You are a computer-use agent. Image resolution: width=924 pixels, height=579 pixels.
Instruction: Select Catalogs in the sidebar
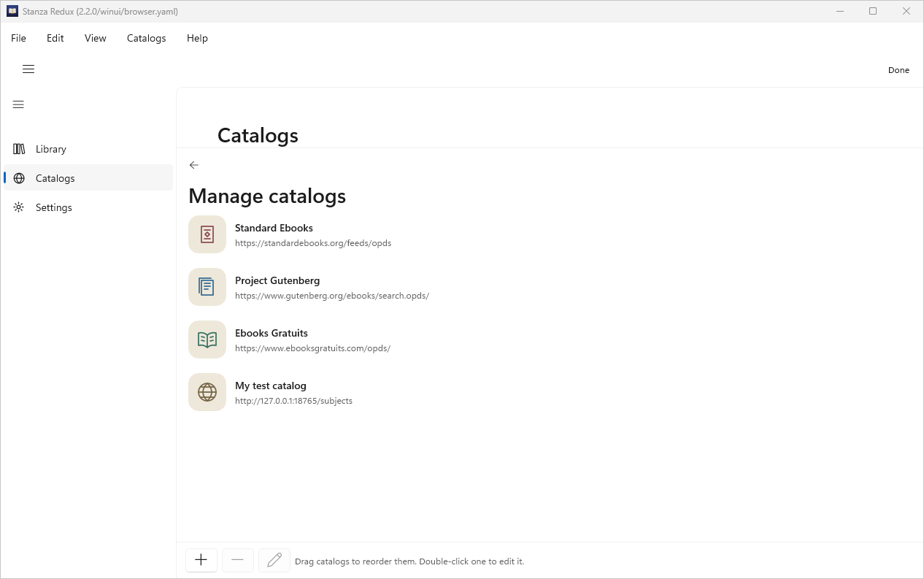pos(88,178)
